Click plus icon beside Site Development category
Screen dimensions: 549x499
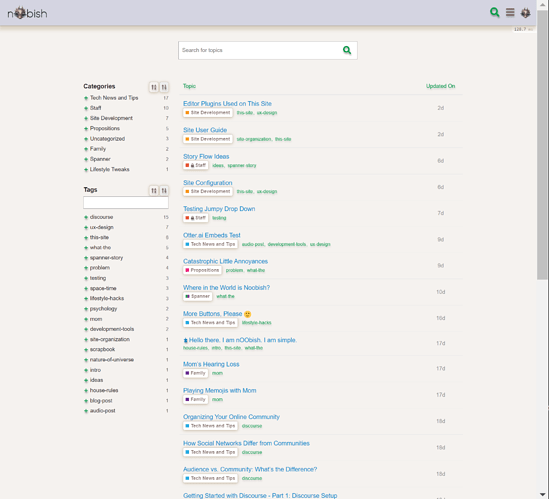[x=86, y=118]
